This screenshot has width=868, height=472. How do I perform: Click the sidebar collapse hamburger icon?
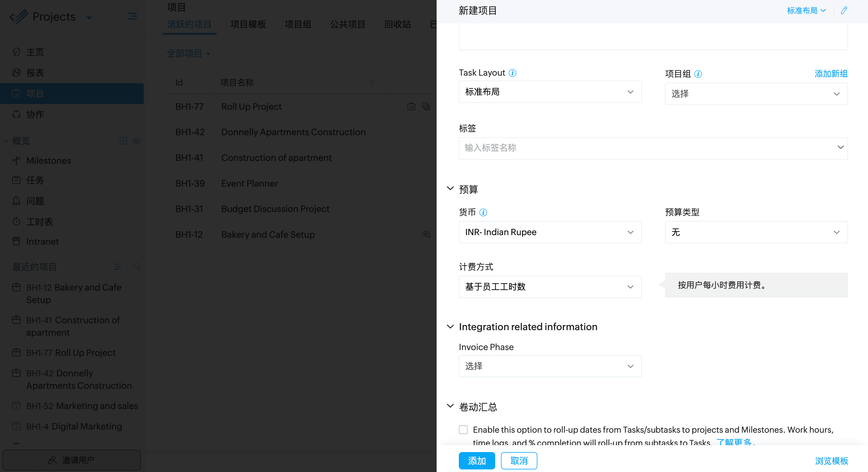132,16
